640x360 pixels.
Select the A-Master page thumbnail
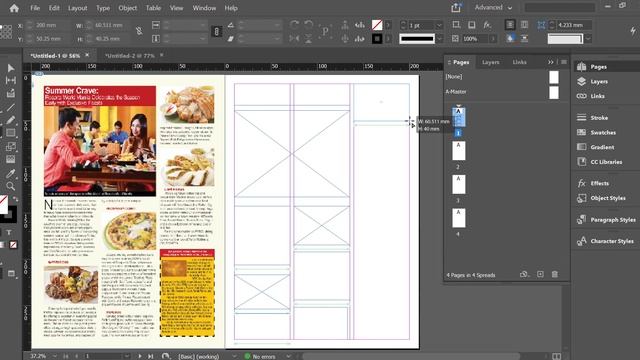pos(553,92)
